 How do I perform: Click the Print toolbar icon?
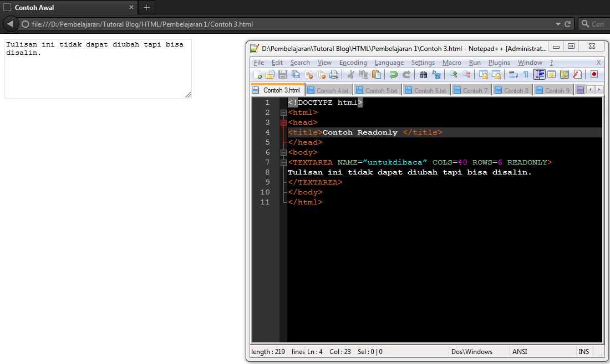tap(334, 75)
